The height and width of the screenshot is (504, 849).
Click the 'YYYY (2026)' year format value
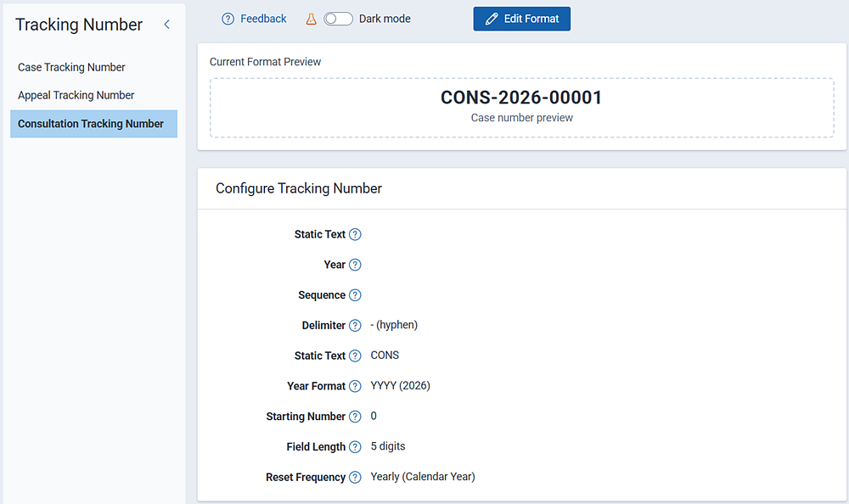[x=400, y=385]
